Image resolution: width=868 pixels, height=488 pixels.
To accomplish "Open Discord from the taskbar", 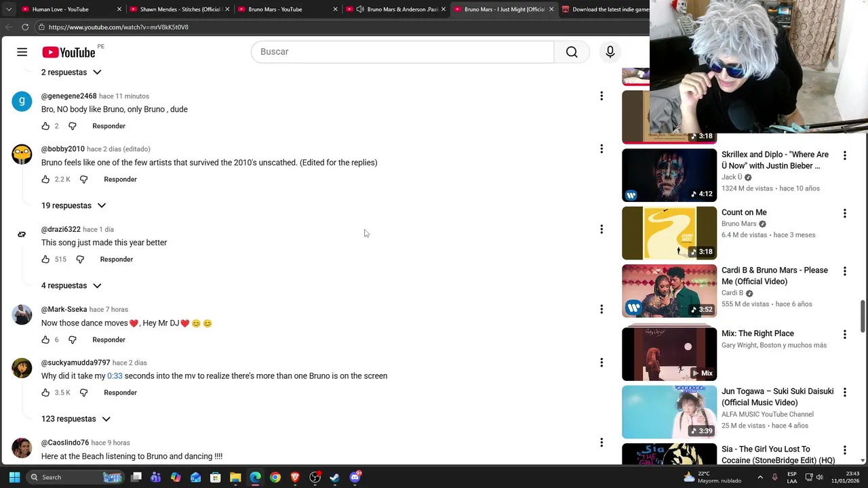I will click(x=355, y=477).
